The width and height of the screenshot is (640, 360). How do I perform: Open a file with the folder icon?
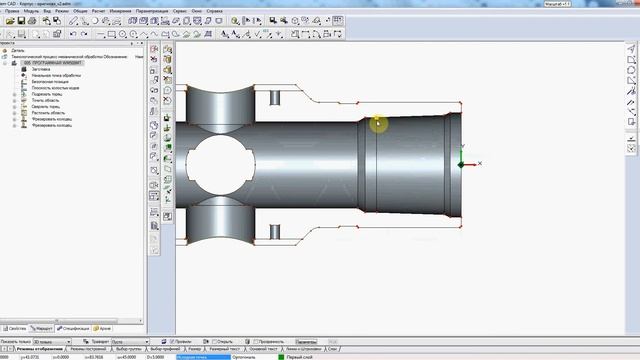click(x=10, y=21)
